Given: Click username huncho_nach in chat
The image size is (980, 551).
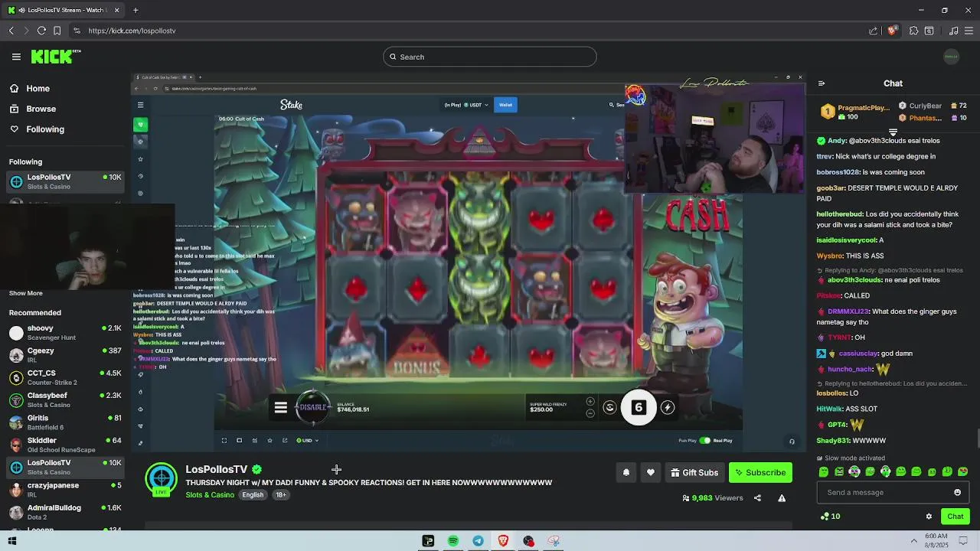Looking at the screenshot, I should point(850,370).
